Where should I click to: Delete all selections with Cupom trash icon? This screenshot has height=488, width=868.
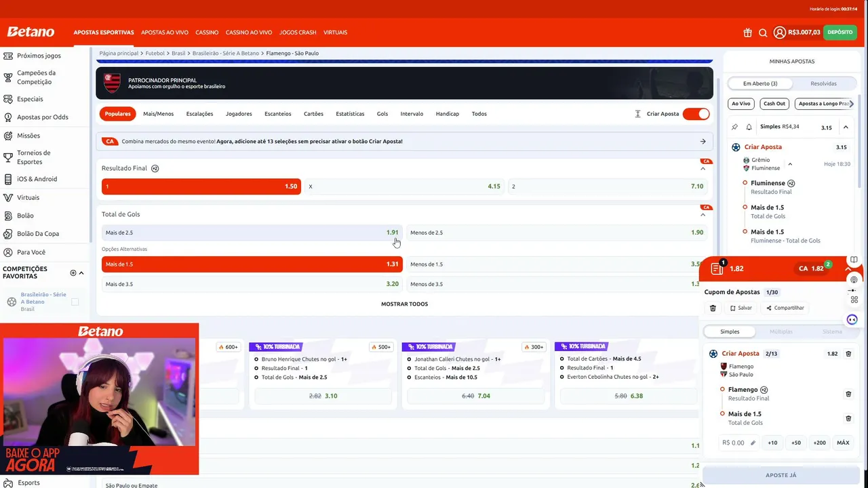click(713, 308)
